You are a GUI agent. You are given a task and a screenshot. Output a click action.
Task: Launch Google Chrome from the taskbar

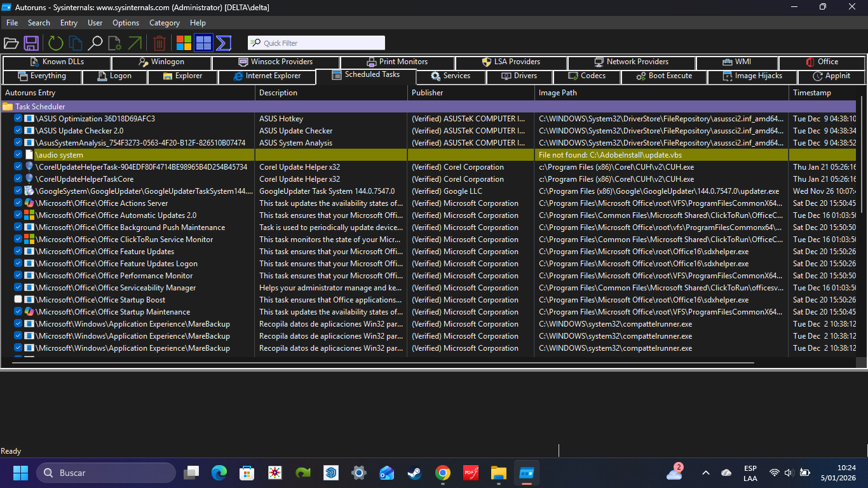tap(443, 473)
